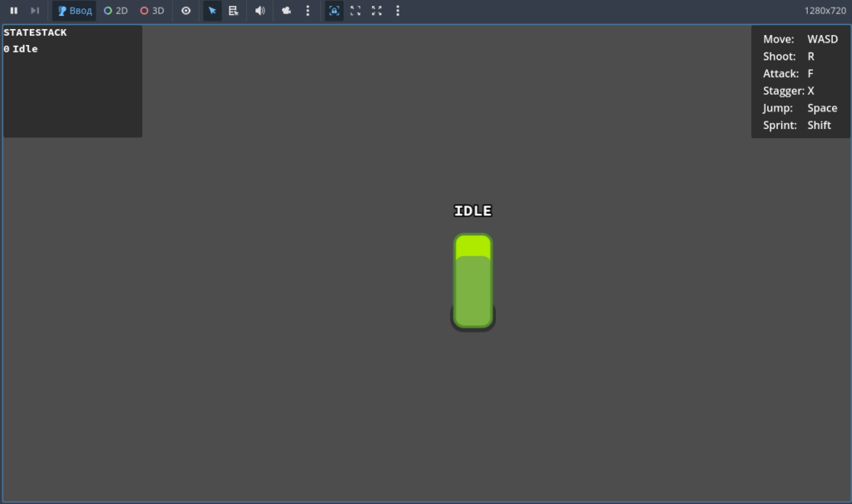The width and height of the screenshot is (852, 504).
Task: Click the green player character
Action: [x=473, y=282]
